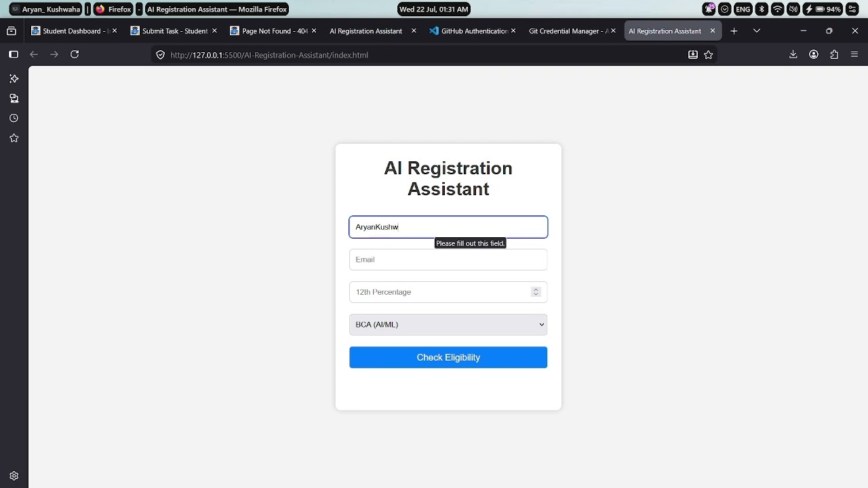Viewport: 868px width, 488px height.
Task: Open the date and time clock widget
Action: 434,9
